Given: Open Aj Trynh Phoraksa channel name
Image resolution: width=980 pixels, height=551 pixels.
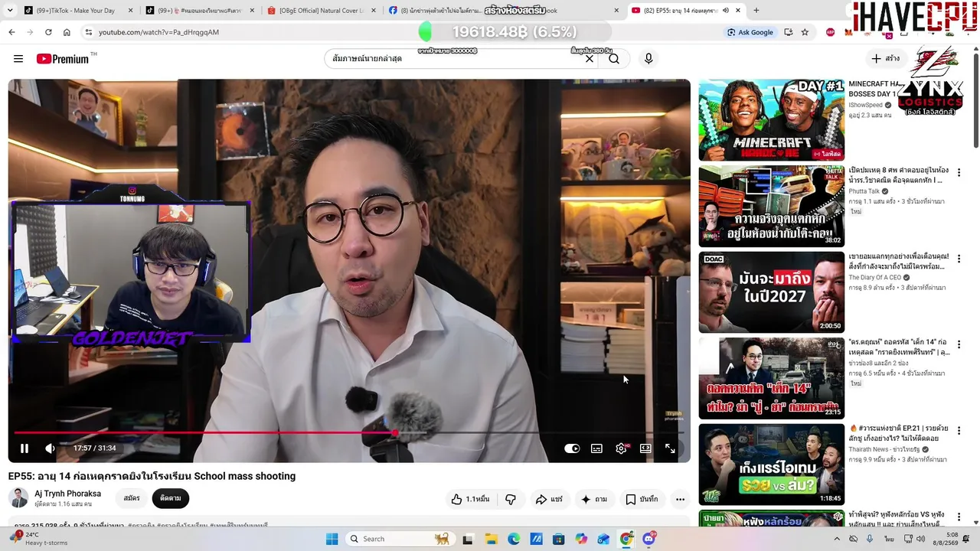Looking at the screenshot, I should (67, 494).
